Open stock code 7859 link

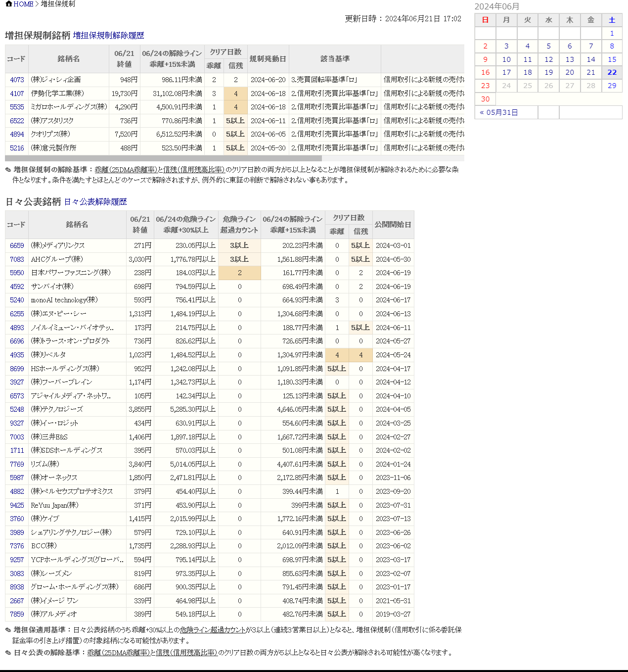point(17,614)
